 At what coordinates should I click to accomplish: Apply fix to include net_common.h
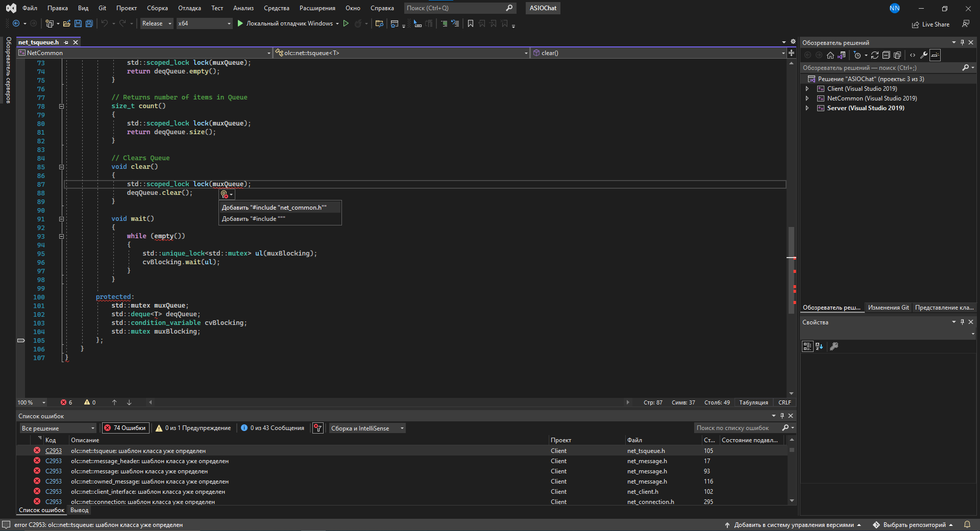(274, 207)
